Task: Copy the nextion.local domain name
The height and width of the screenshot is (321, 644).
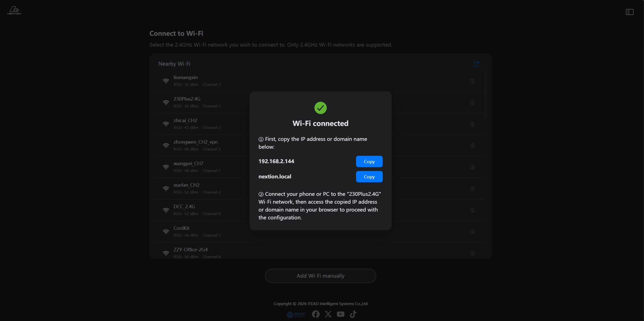Action: [x=369, y=177]
